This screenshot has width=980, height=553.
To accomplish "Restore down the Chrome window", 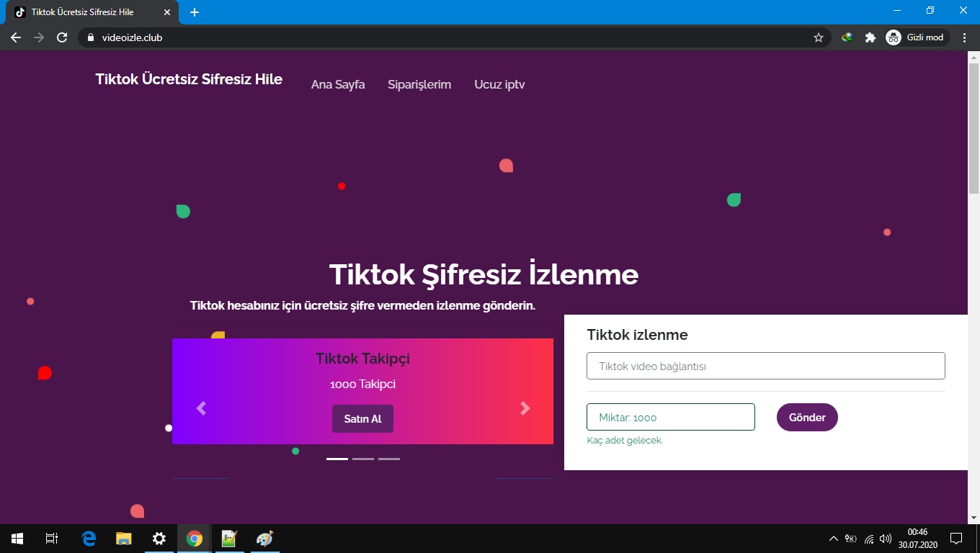I will pyautogui.click(x=930, y=11).
